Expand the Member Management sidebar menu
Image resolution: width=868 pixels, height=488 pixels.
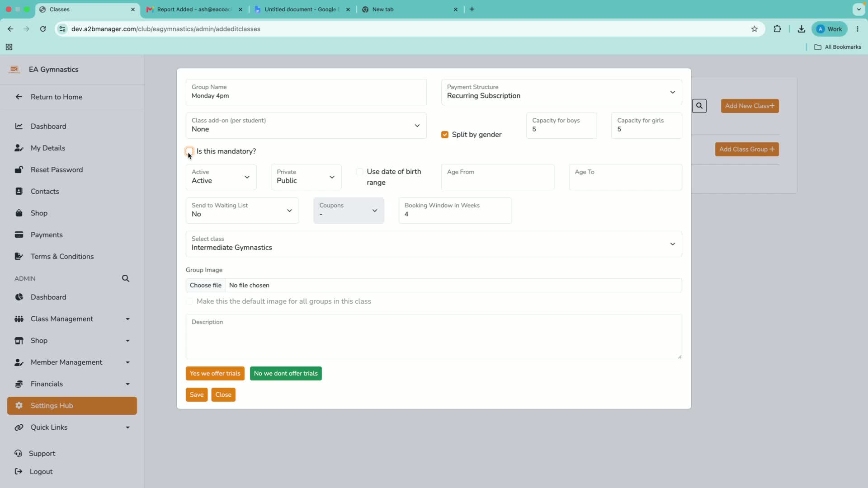click(x=127, y=362)
